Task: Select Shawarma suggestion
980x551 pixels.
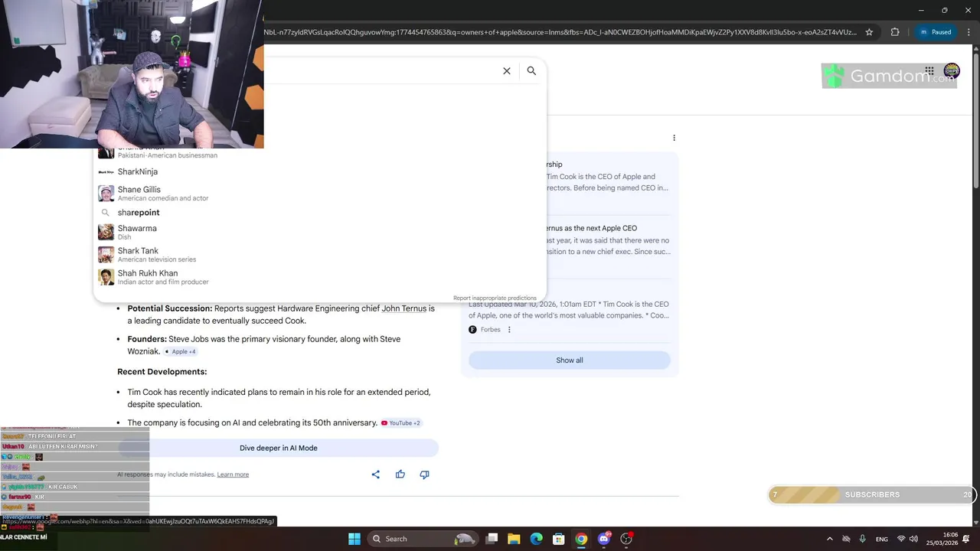Action: click(x=319, y=232)
